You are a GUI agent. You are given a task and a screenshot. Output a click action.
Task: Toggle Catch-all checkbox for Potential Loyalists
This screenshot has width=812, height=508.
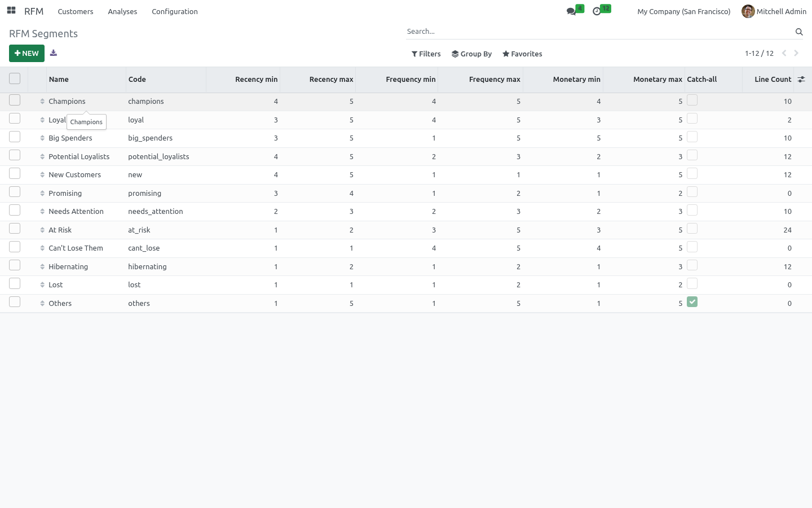tap(692, 155)
